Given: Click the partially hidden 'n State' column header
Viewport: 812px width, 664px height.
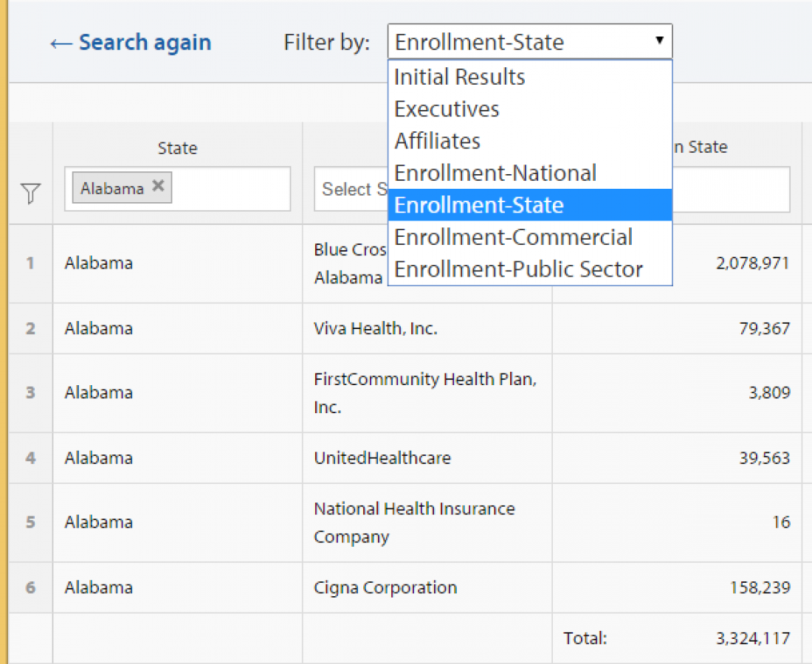Looking at the screenshot, I should pos(701,147).
